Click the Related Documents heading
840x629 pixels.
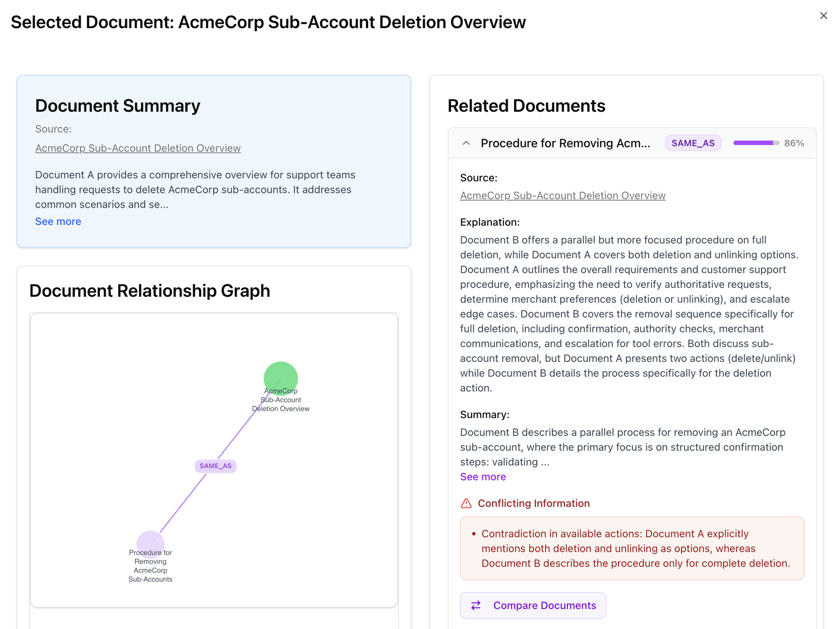tap(526, 106)
